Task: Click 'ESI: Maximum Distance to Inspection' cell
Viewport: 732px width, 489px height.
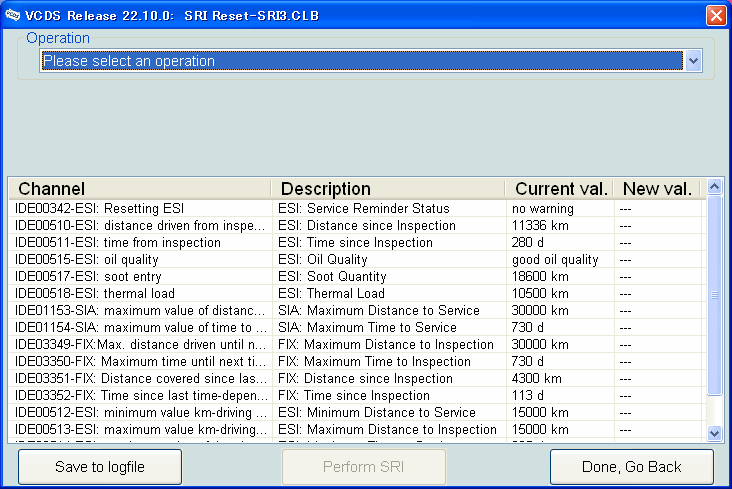Action: 387,430
